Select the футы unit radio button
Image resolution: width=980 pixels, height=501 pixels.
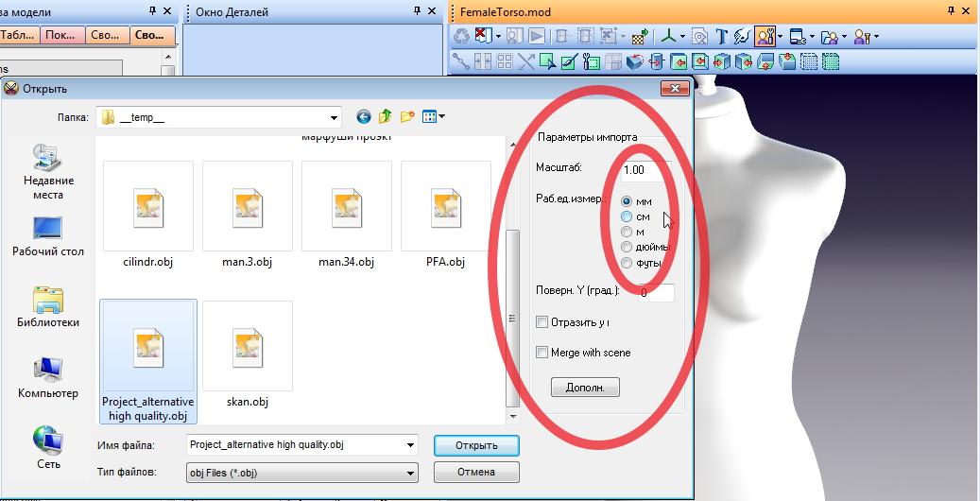point(627,264)
